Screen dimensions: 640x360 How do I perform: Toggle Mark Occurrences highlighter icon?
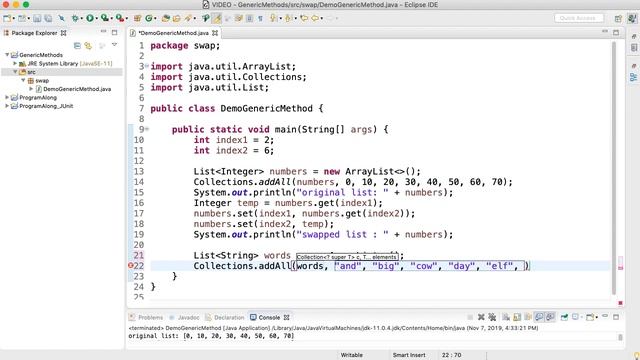point(217,18)
